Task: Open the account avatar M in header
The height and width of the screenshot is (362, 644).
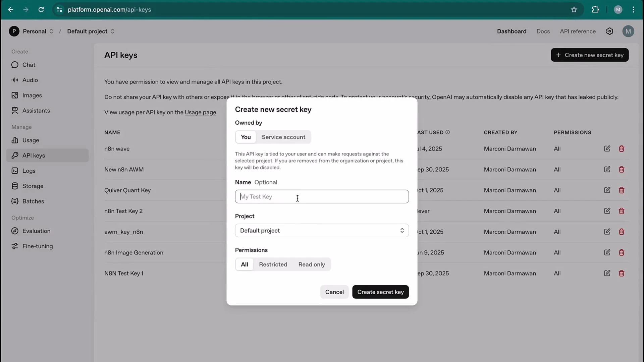Action: coord(628,31)
